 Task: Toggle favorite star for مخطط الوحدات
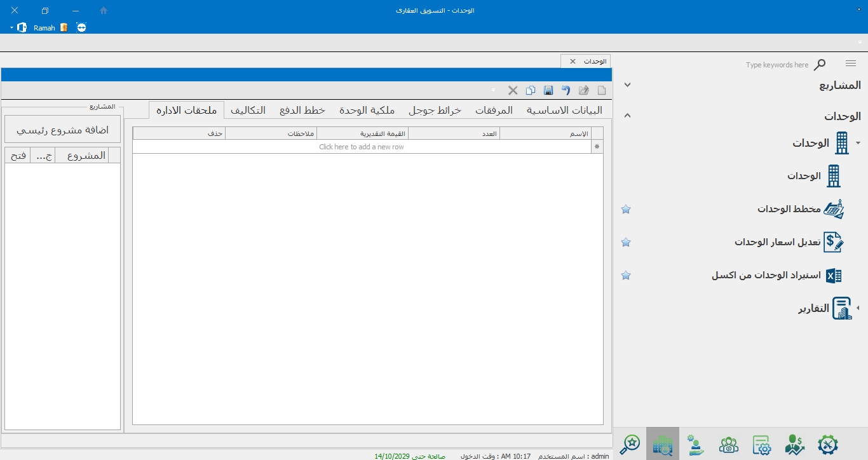click(x=626, y=209)
